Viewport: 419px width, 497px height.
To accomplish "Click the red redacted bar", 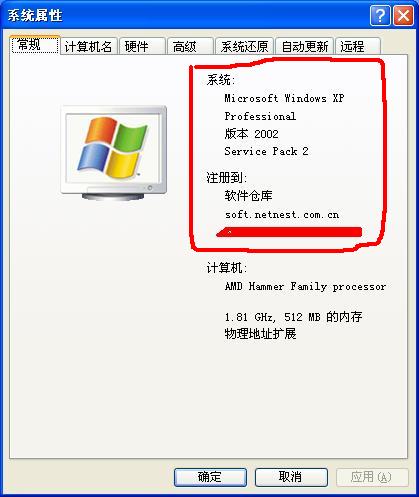I will 289,232.
